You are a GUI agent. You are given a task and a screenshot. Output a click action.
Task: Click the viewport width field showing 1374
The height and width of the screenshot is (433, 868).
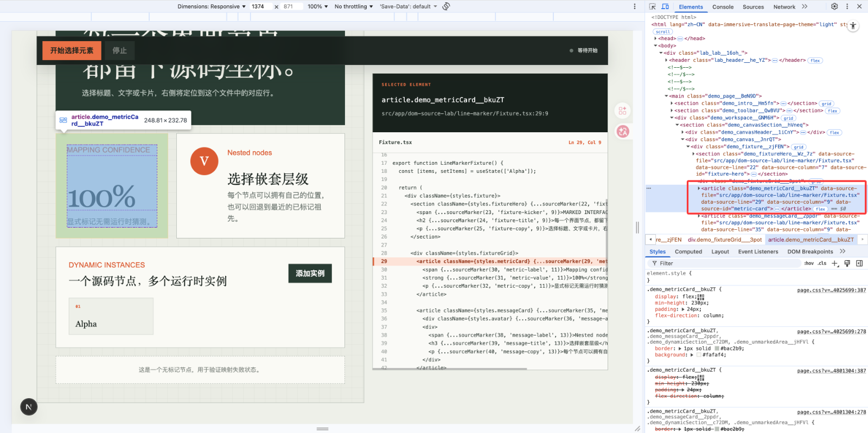pyautogui.click(x=260, y=7)
